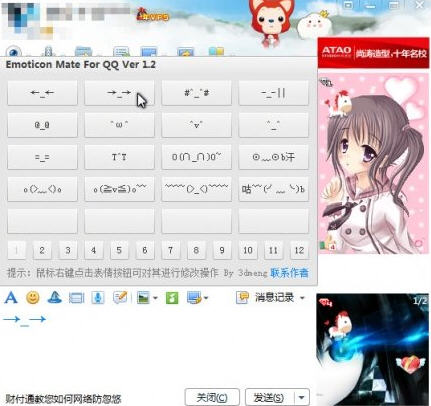Image resolution: width=431 pixels, height=406 pixels.
Task: Insert the ⊙﹏⊙b汗 emoticon
Action: click(x=274, y=157)
